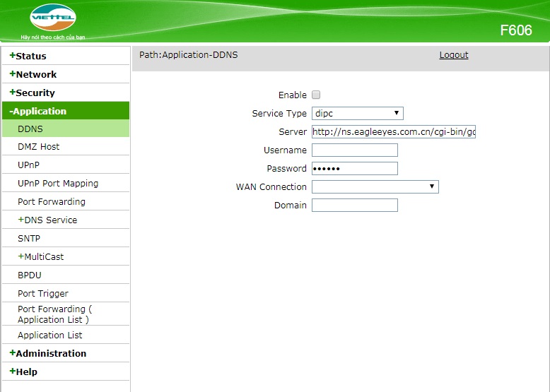550x392 pixels.
Task: Click into the Username field
Action: click(355, 150)
